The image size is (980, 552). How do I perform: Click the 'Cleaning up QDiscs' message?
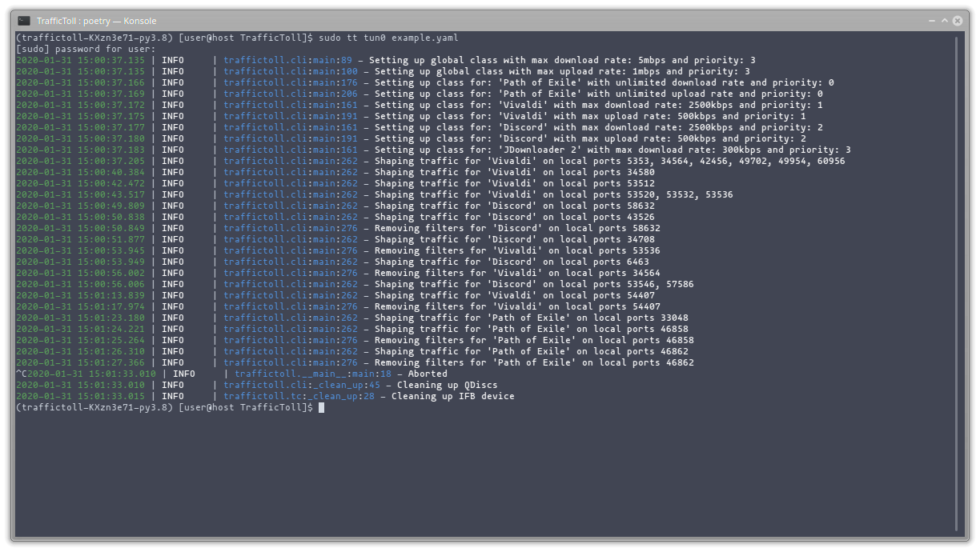(x=447, y=385)
